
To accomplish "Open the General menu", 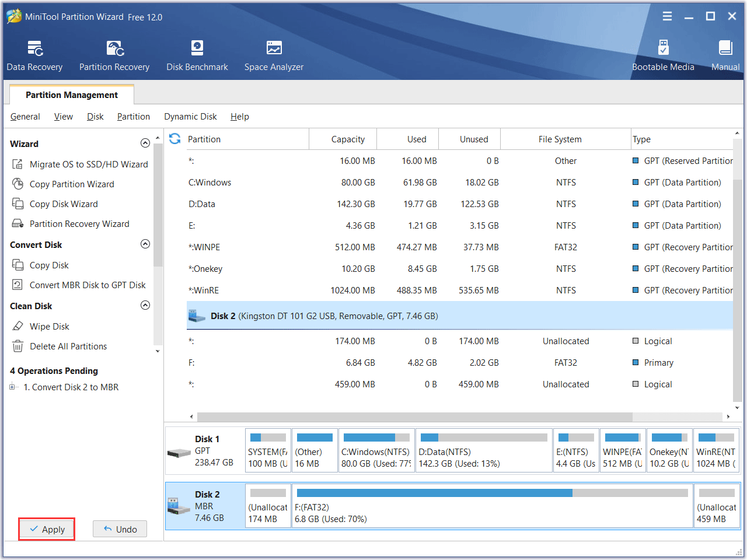I will pyautogui.click(x=25, y=117).
